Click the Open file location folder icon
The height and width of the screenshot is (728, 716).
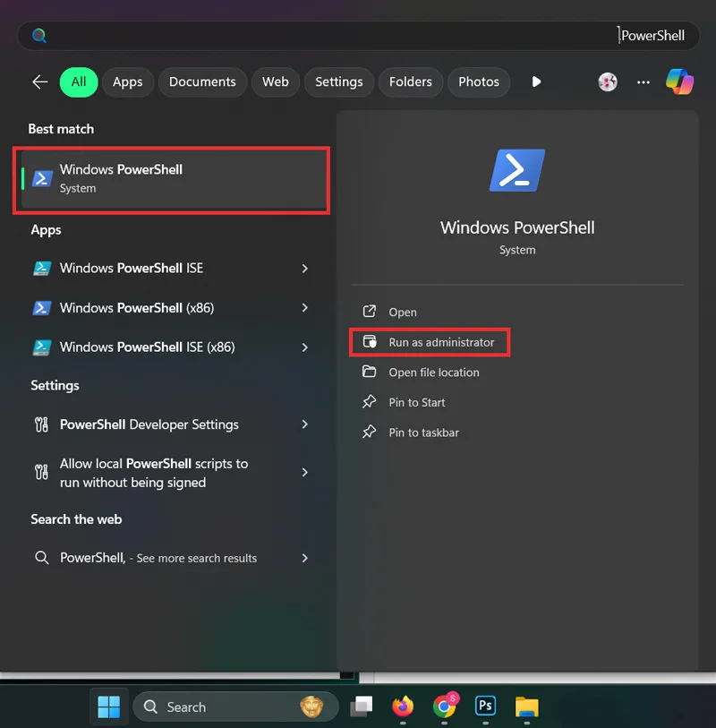point(370,372)
